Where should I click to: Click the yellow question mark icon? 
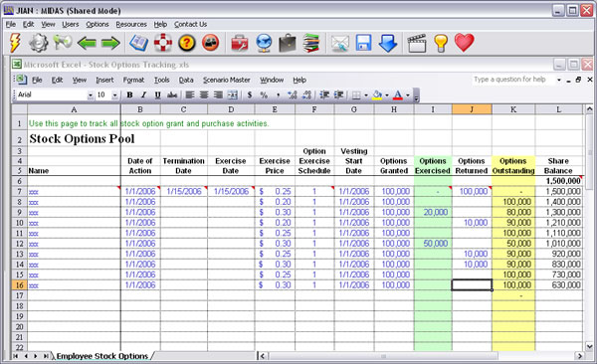pos(187,43)
